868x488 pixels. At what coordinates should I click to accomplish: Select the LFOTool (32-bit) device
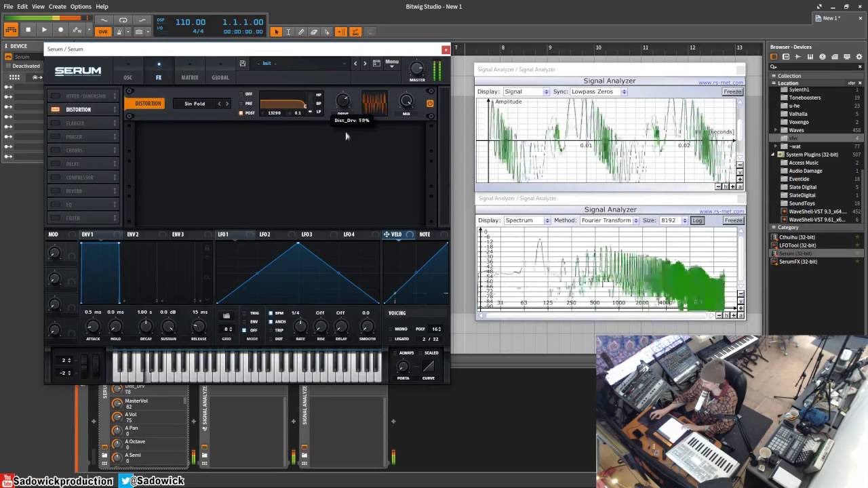click(x=797, y=245)
